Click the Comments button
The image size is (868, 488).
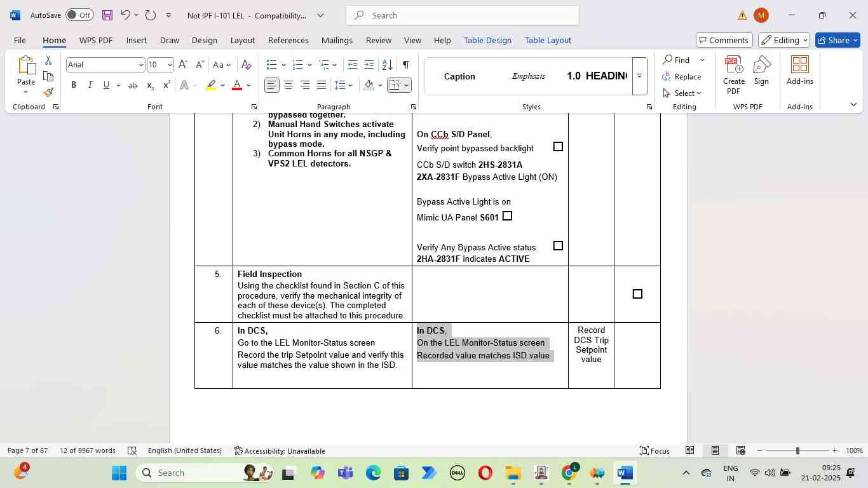tap(724, 40)
